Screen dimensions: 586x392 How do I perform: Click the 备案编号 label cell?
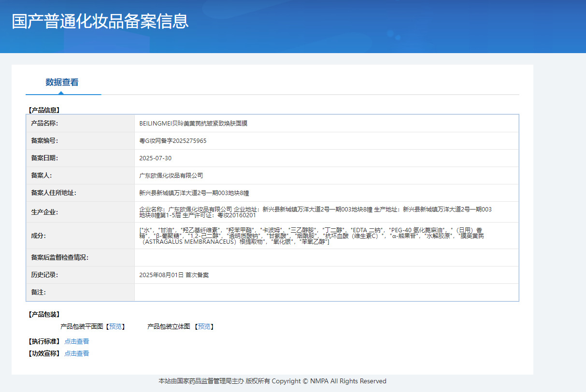click(x=80, y=141)
